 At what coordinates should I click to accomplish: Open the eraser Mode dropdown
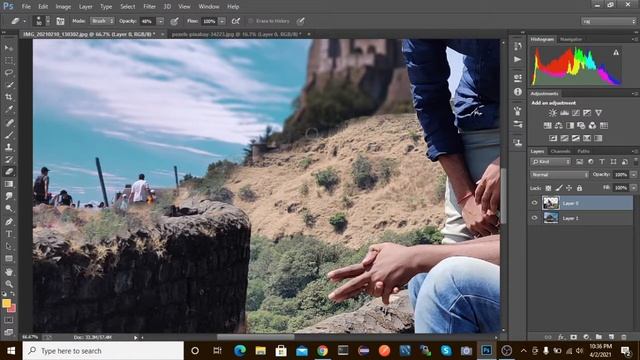coord(102,21)
